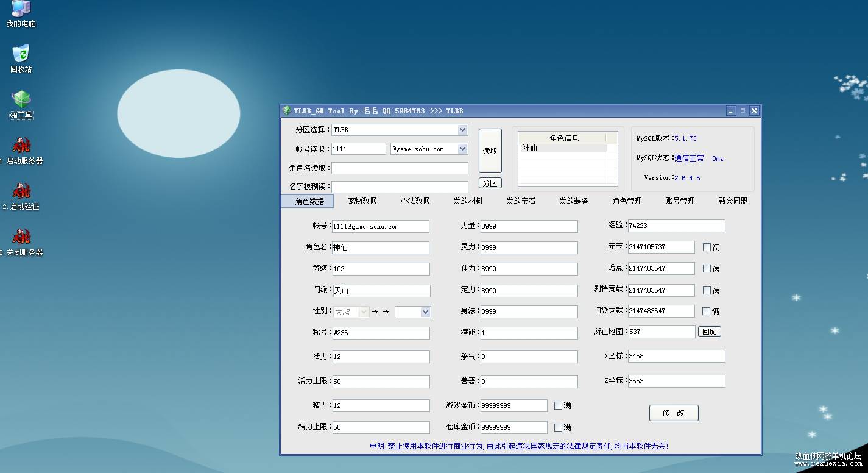868x473 pixels.
Task: Click the 称号 field showing #236
Action: pyautogui.click(x=381, y=333)
